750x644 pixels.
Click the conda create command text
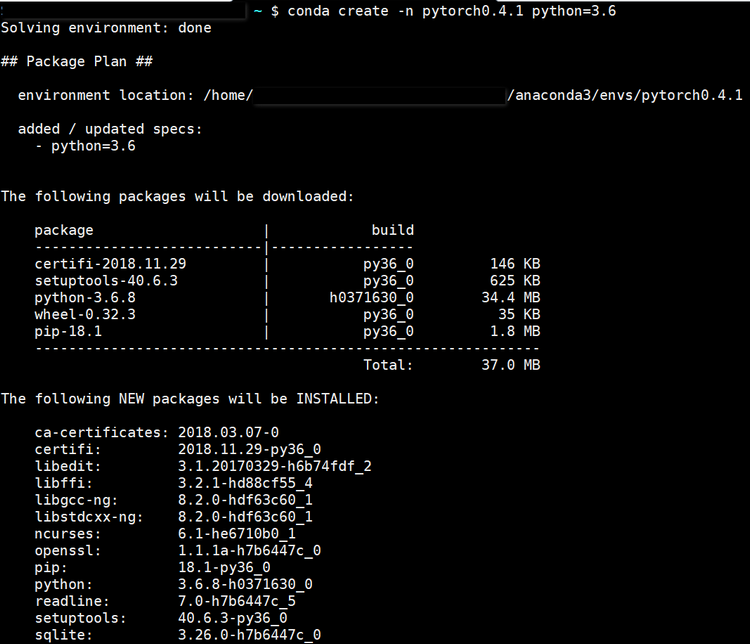click(452, 11)
